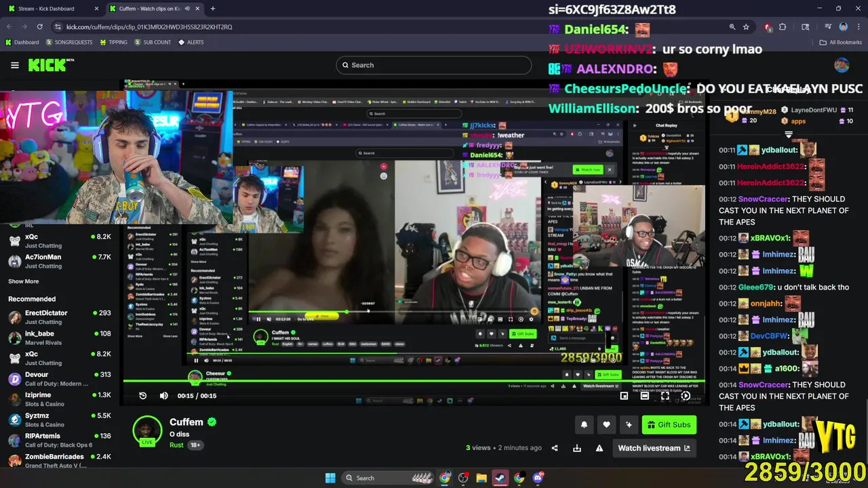Open the playback speed settings icon
868x488 pixels.
tap(686, 396)
